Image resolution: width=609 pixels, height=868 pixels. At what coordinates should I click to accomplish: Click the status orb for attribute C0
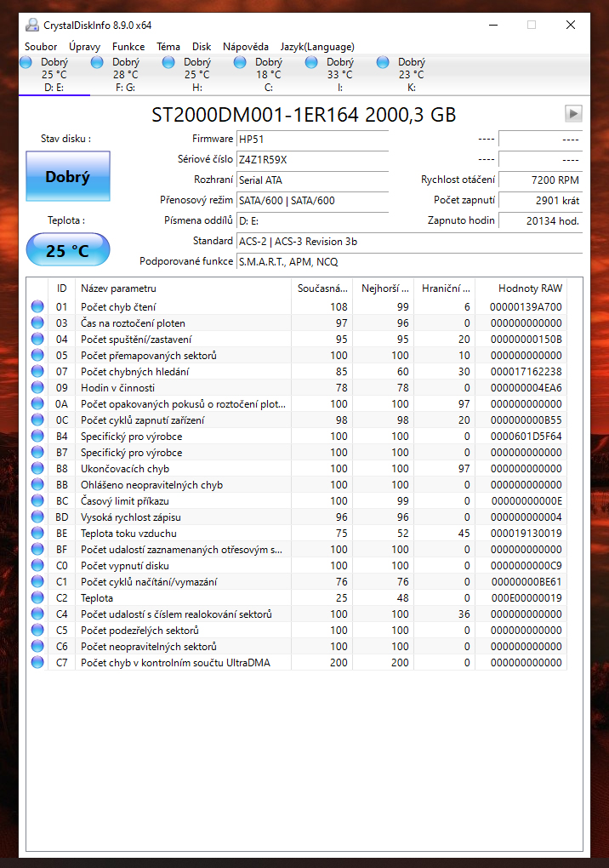37,565
